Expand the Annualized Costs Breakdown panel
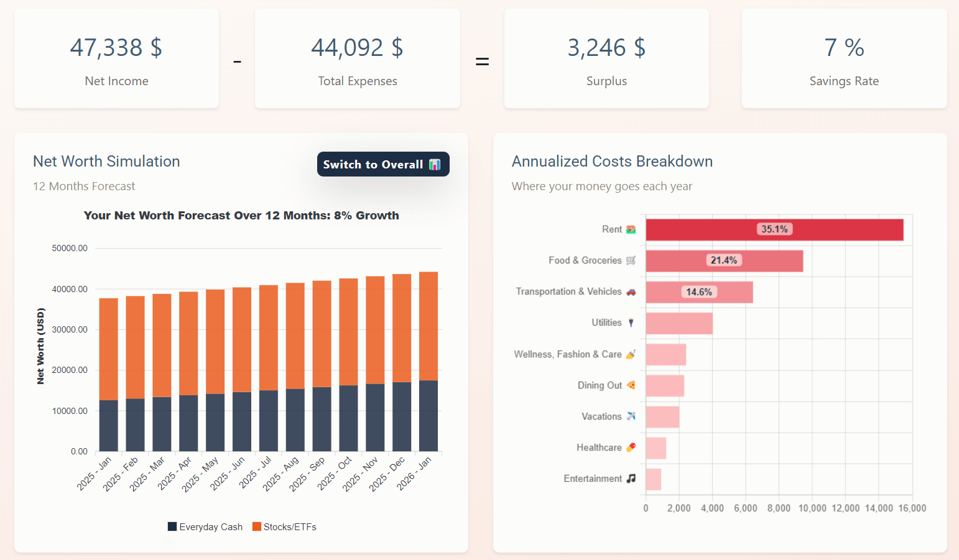 (x=612, y=161)
